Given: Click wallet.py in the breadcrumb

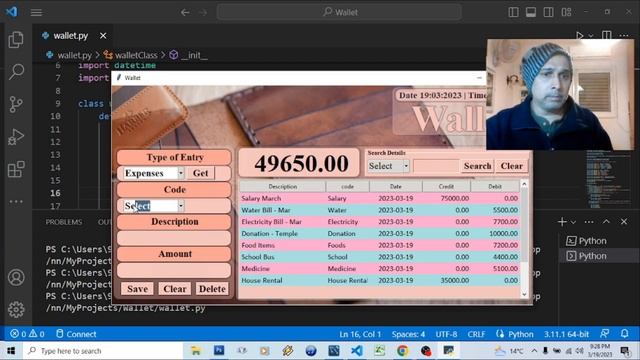Looking at the screenshot, I should tap(74, 55).
